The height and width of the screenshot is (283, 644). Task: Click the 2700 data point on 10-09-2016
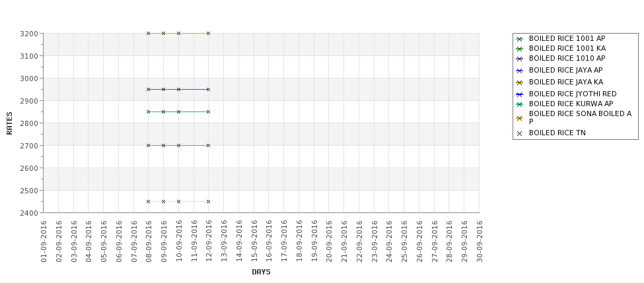pyautogui.click(x=178, y=145)
